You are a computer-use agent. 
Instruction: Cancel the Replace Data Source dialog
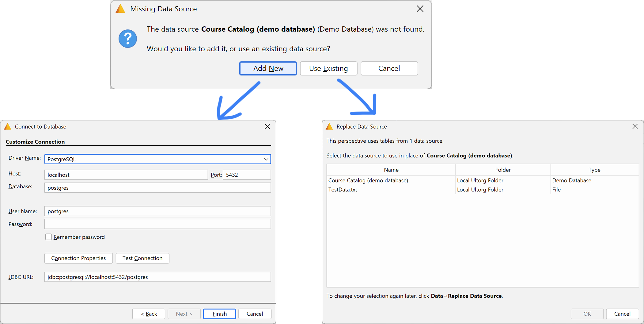tap(622, 314)
